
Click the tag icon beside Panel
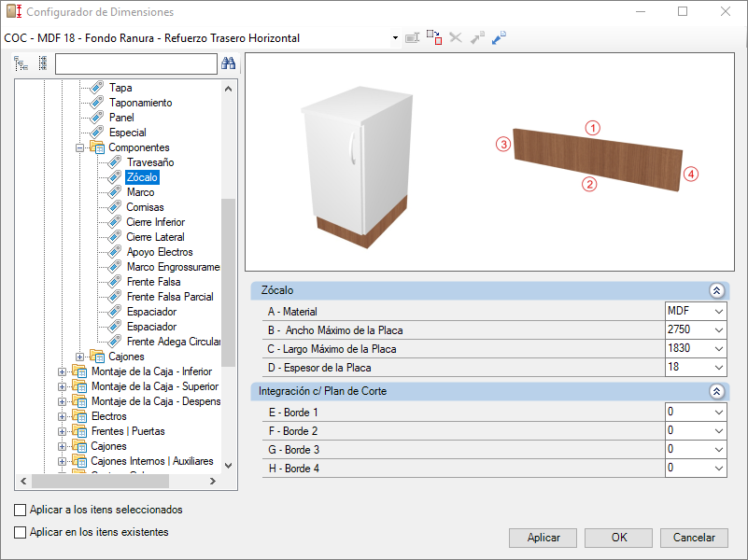tap(97, 118)
